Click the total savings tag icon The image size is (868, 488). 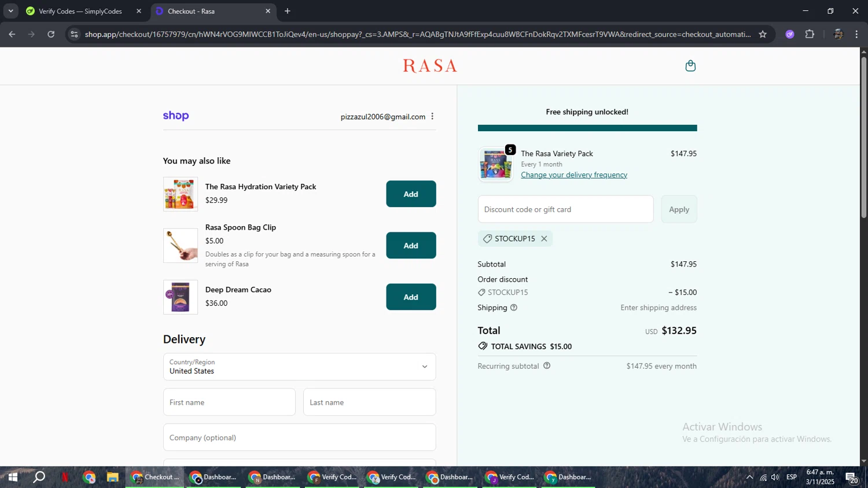pyautogui.click(x=483, y=346)
